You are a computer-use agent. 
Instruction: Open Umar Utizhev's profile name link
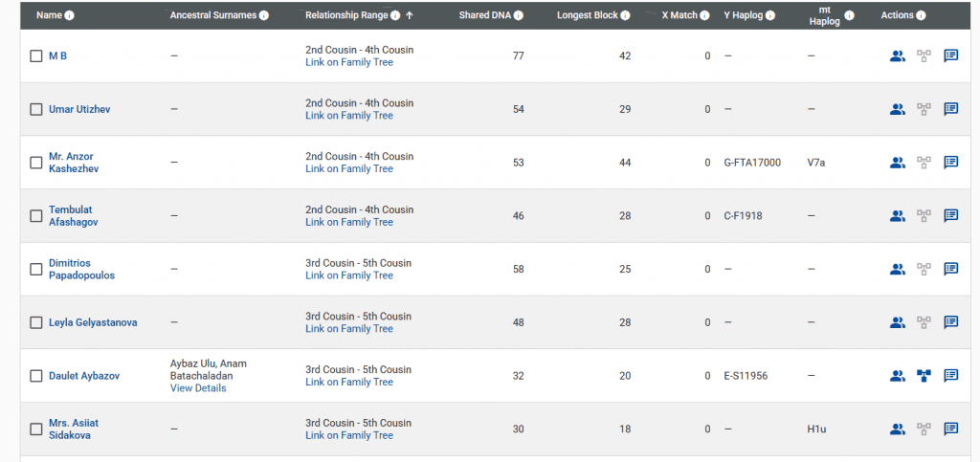pyautogui.click(x=79, y=109)
